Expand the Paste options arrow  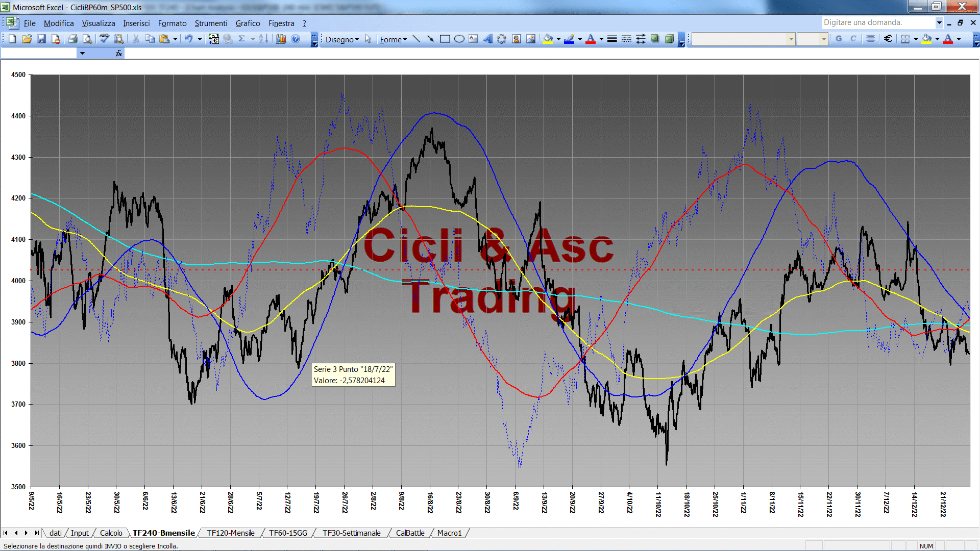coord(175,39)
